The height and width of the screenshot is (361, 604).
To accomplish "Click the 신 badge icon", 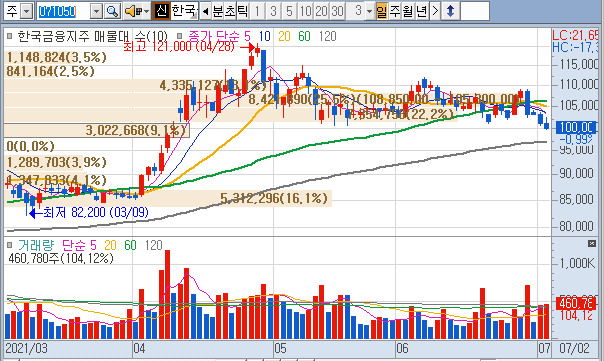I will [161, 11].
